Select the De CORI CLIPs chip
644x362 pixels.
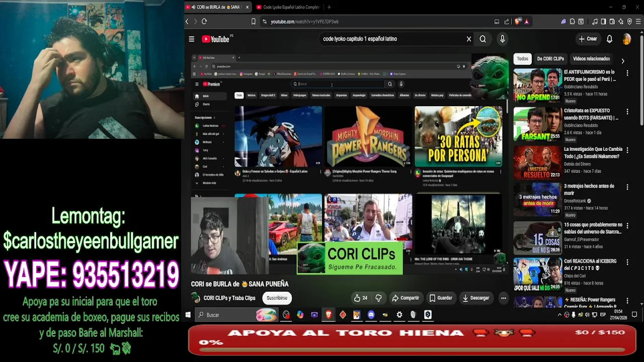click(x=550, y=59)
